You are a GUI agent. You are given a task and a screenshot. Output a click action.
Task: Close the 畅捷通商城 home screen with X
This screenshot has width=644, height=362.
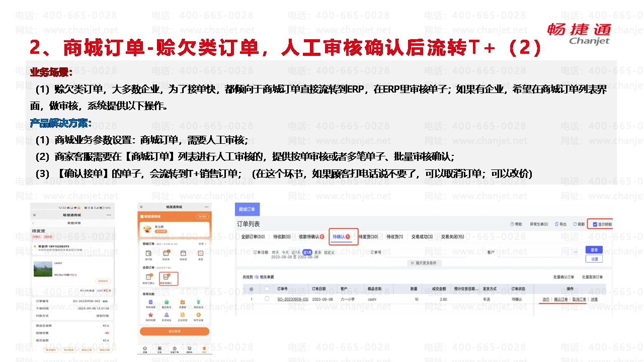(141, 207)
